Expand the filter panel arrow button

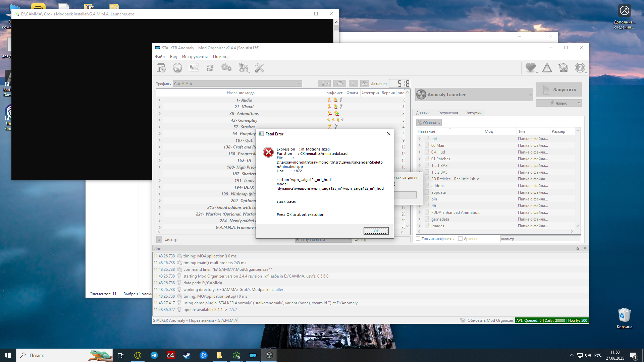159,239
